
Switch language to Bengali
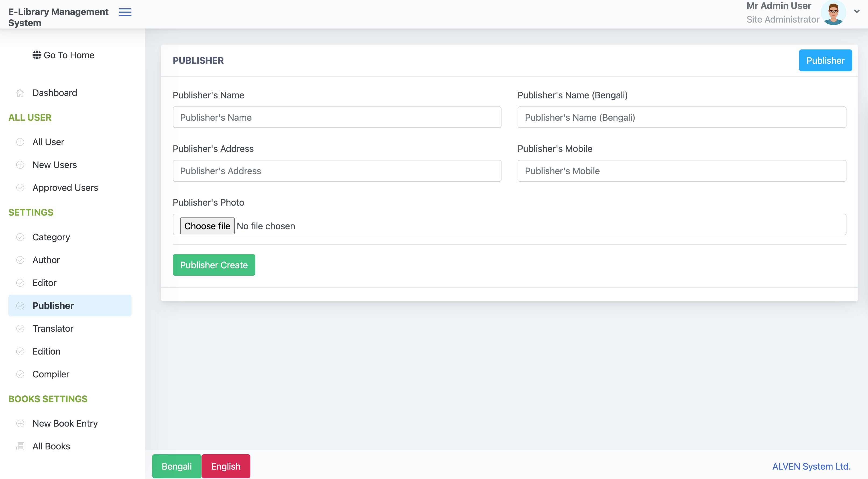tap(177, 466)
